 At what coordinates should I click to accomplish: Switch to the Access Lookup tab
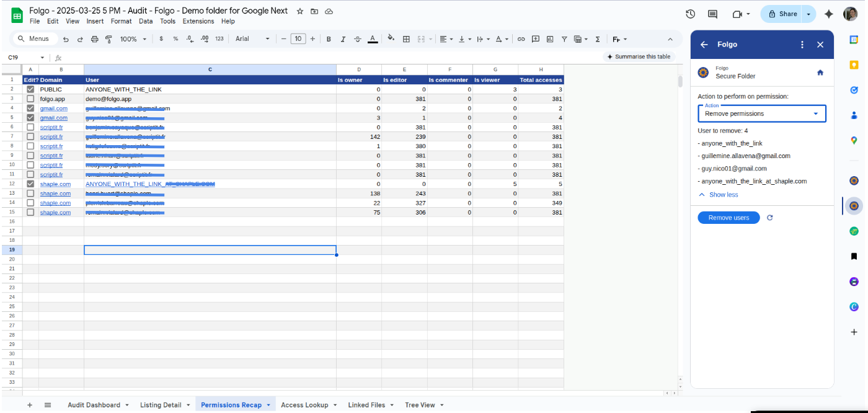click(x=309, y=405)
